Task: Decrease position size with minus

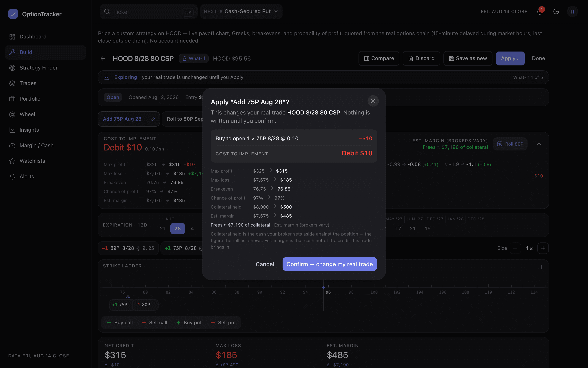Action: (x=515, y=248)
